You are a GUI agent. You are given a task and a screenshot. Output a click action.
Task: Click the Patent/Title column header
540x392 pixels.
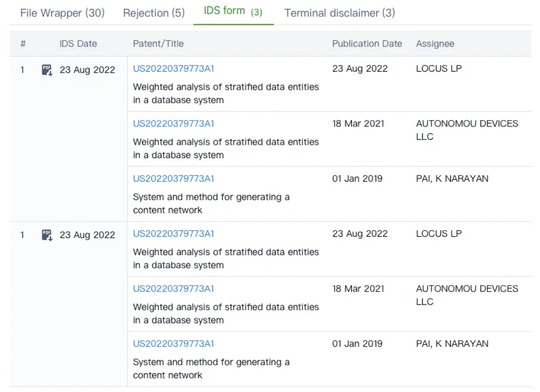pyautogui.click(x=158, y=43)
